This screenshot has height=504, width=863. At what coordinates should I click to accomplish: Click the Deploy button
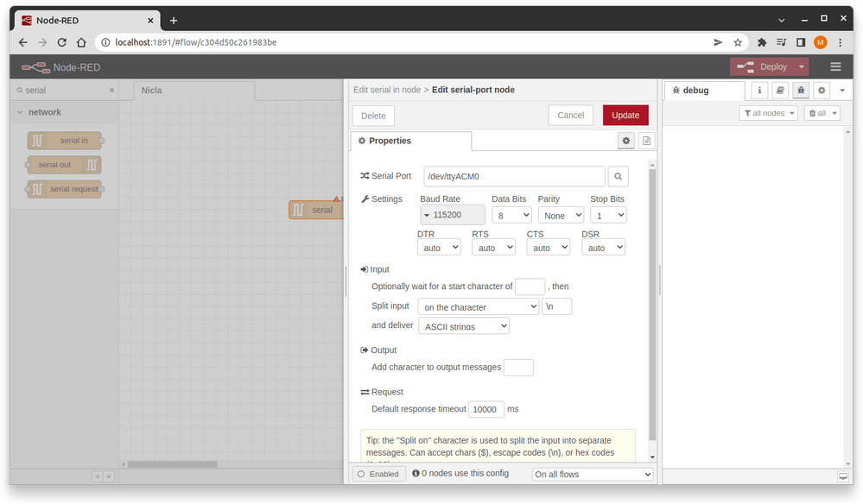pyautogui.click(x=762, y=67)
